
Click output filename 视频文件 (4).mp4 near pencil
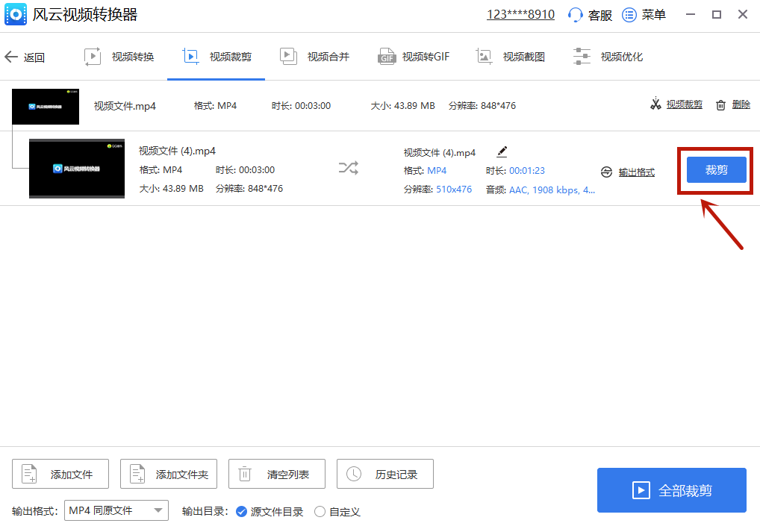click(440, 153)
